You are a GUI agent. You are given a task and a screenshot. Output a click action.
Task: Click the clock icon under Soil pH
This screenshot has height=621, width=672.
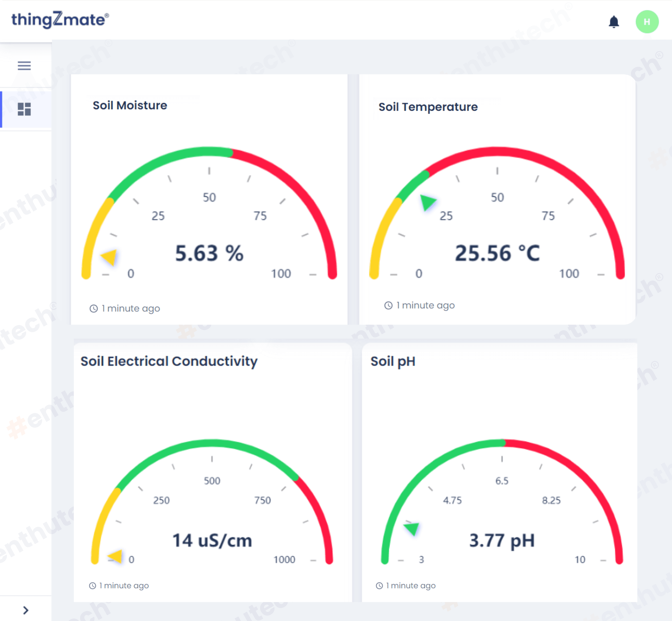click(x=379, y=586)
